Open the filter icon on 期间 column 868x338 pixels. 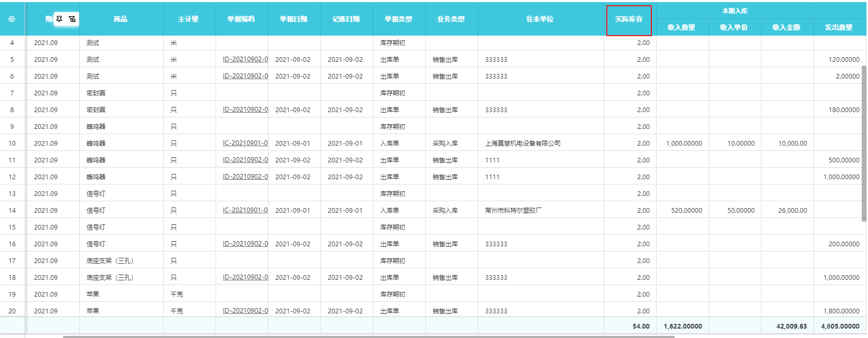[72, 19]
